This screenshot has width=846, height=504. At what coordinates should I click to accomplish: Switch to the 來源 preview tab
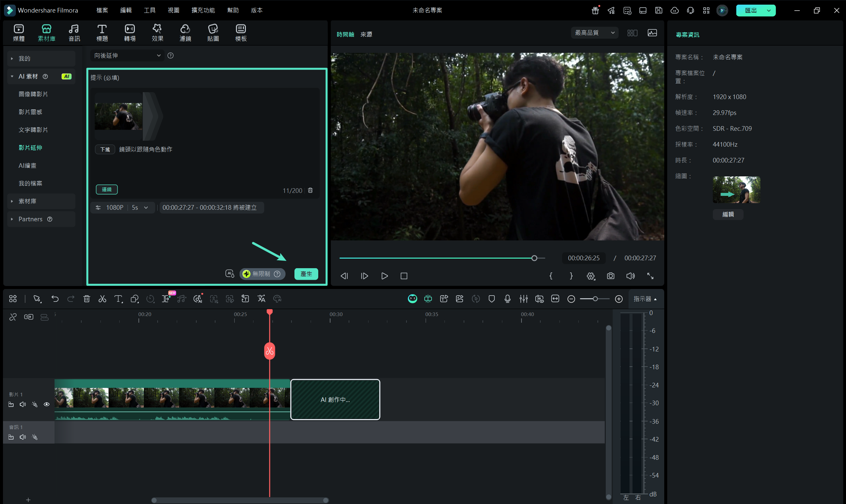[x=366, y=34]
